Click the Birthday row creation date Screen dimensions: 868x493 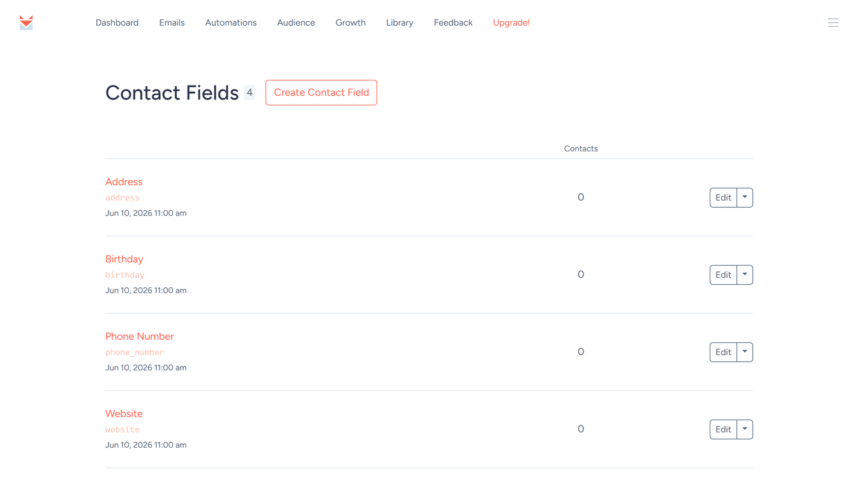coord(146,291)
